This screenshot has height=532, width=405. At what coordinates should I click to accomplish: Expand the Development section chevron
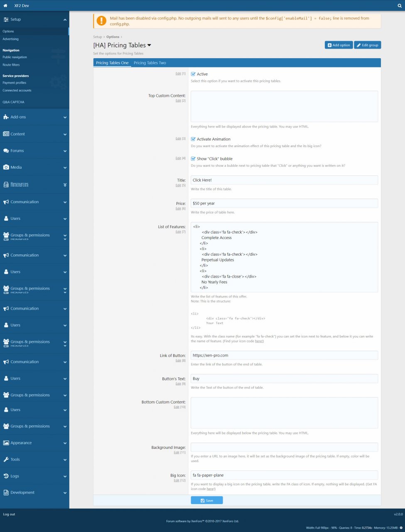pos(65,493)
